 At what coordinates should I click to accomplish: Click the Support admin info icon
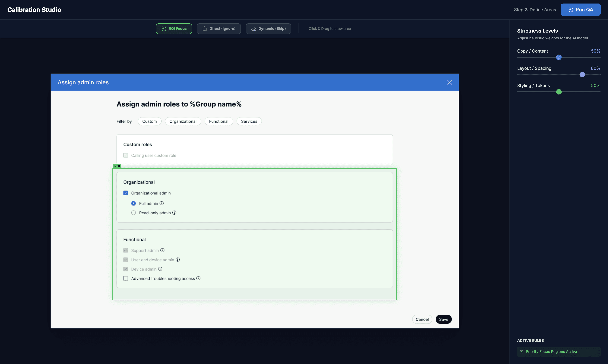pos(162,250)
